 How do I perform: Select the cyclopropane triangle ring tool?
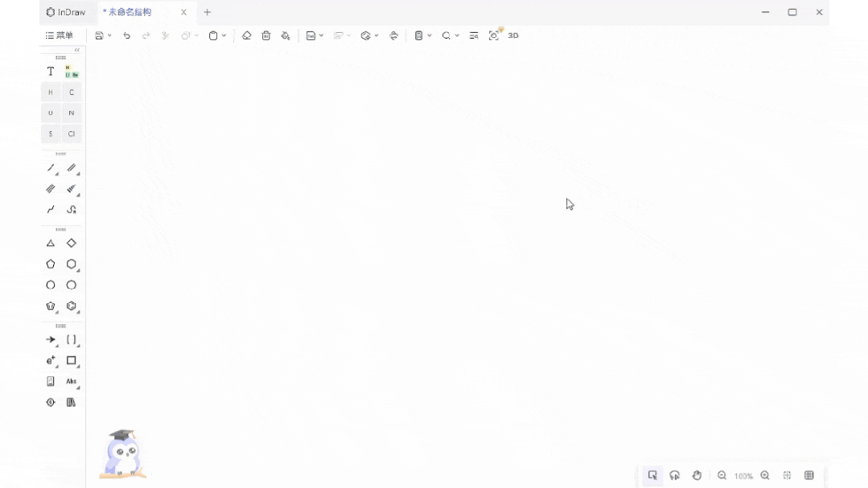click(x=51, y=243)
